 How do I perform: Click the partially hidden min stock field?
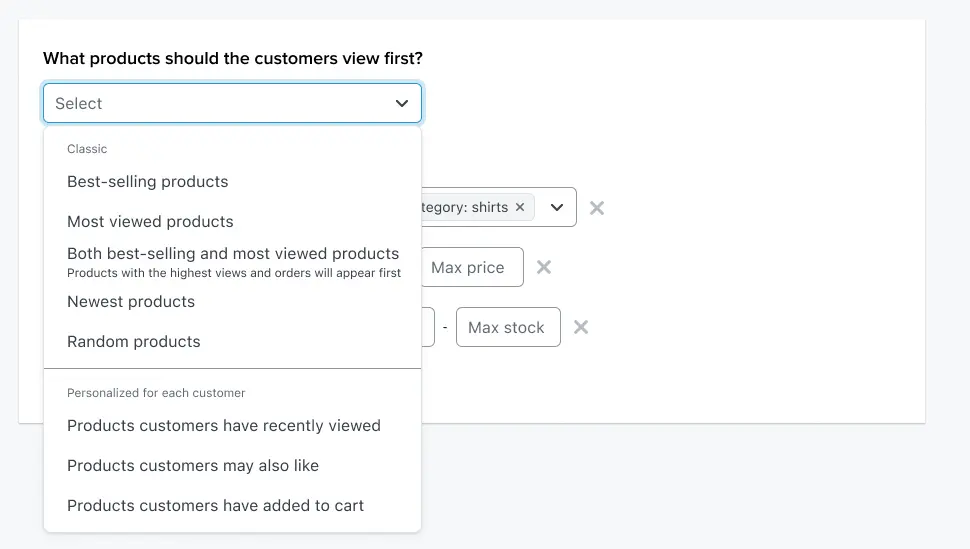click(x=428, y=327)
